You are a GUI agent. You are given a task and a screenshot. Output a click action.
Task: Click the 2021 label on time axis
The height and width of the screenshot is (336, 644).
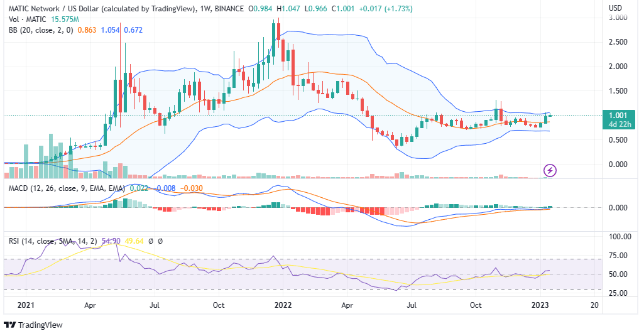click(26, 305)
